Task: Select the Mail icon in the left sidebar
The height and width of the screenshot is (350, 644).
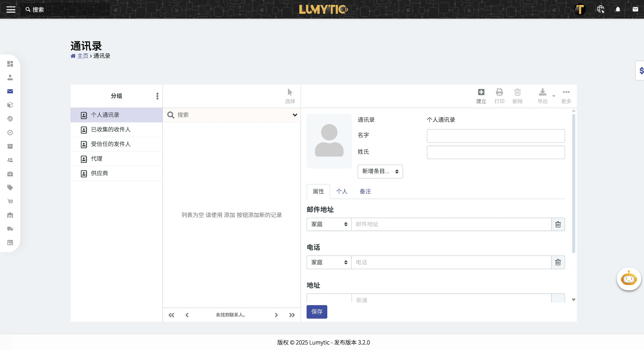Action: point(10,91)
